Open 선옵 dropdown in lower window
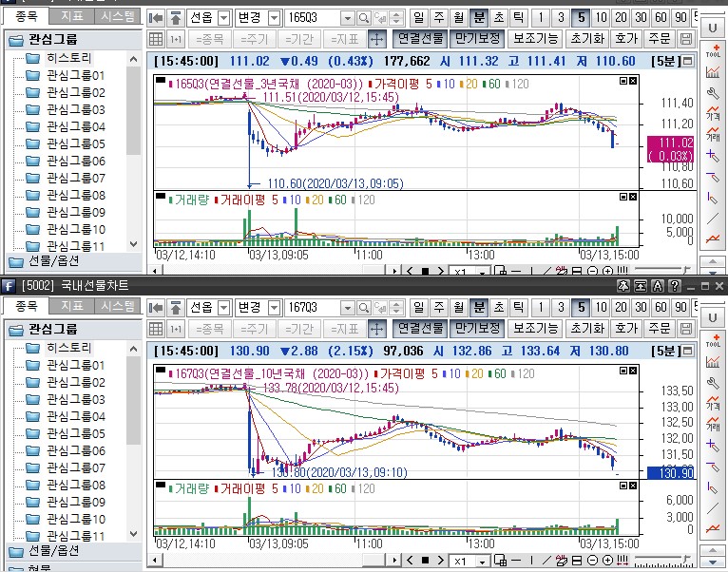The height and width of the screenshot is (572, 728). coord(224,307)
